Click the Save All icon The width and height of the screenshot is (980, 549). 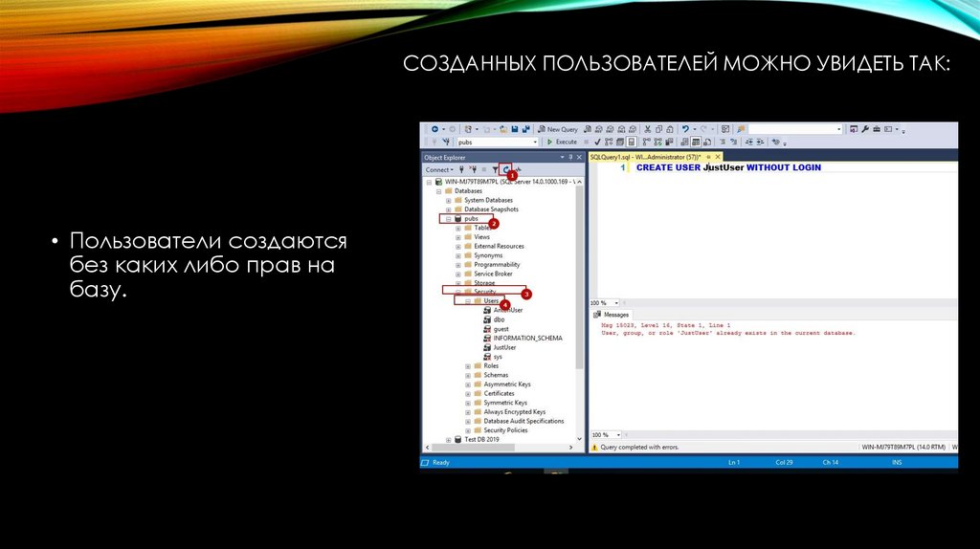coord(525,129)
